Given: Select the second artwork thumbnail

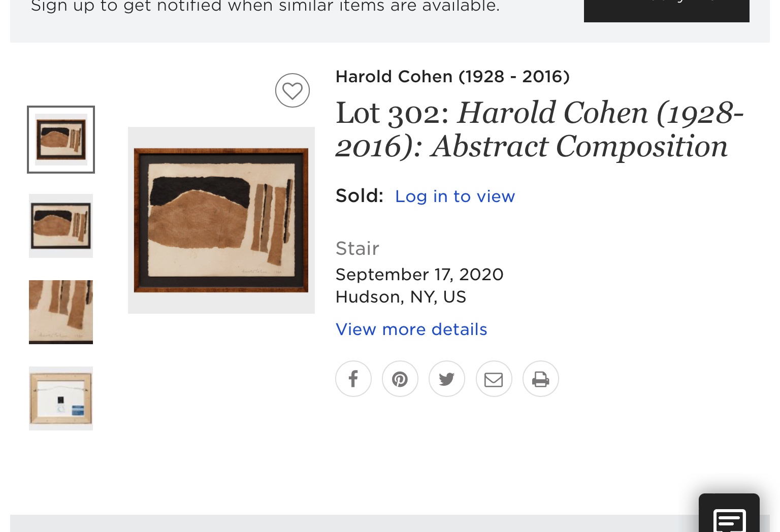Looking at the screenshot, I should pyautogui.click(x=61, y=226).
